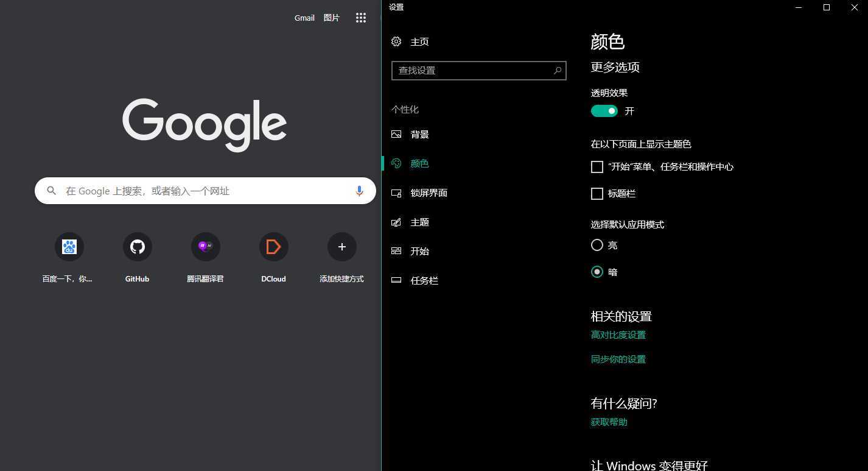Click the 百度一下 shortcut label
Viewport: 868px width, 471px height.
tap(67, 279)
